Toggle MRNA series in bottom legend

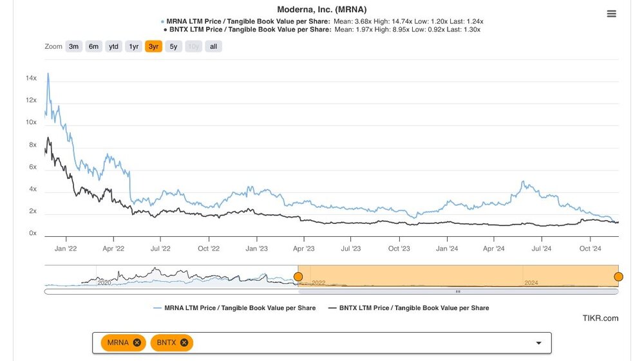(x=234, y=308)
